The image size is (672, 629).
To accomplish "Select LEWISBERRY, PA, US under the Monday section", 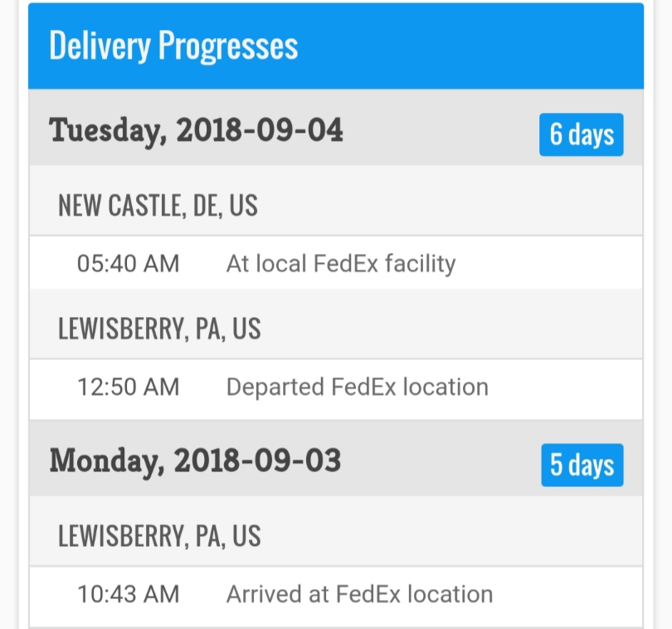I will (x=159, y=536).
